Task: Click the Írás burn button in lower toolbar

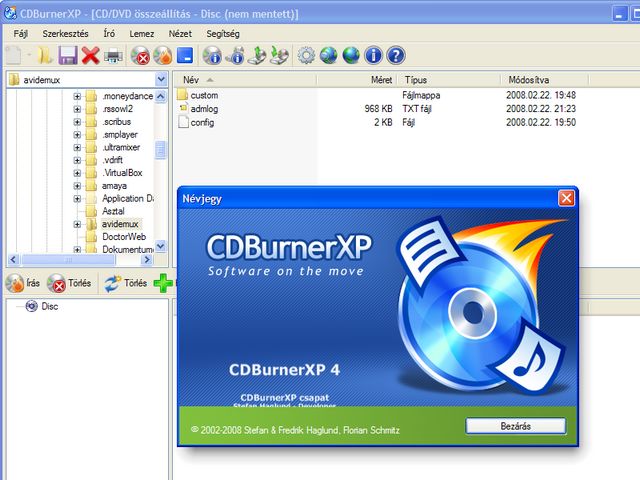Action: (23, 283)
